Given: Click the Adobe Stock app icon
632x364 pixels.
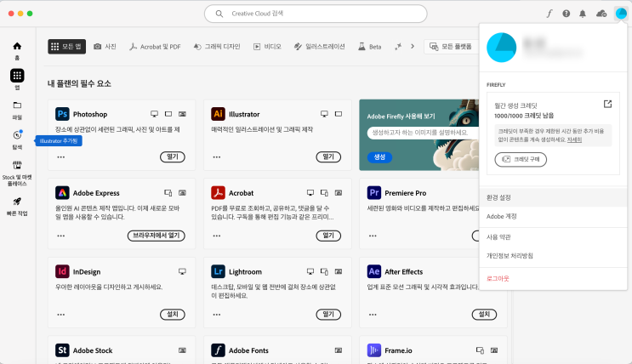Looking at the screenshot, I should point(62,350).
